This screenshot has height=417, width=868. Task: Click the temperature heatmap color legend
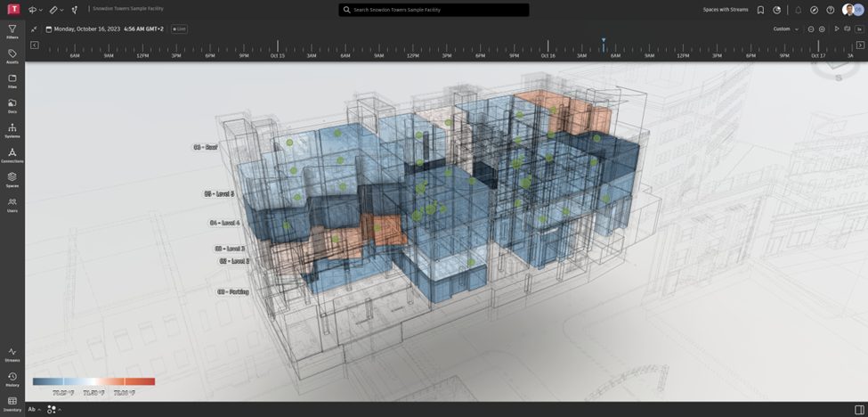coord(94,381)
